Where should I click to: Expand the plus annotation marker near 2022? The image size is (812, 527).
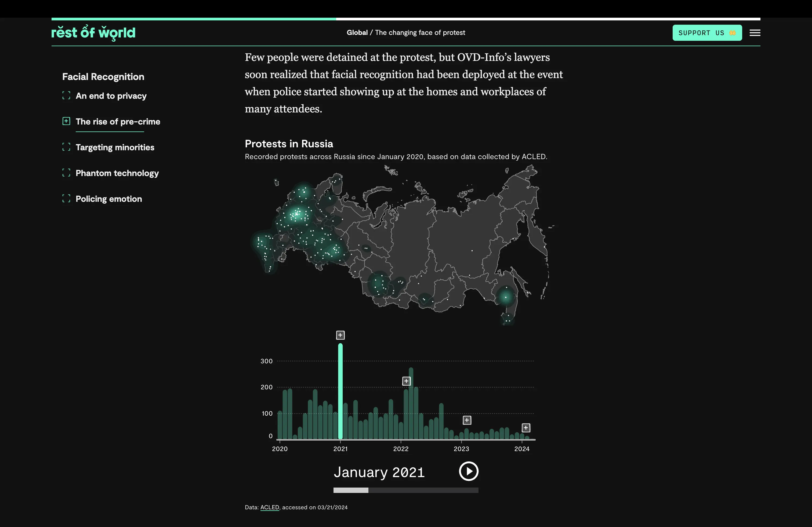click(406, 381)
